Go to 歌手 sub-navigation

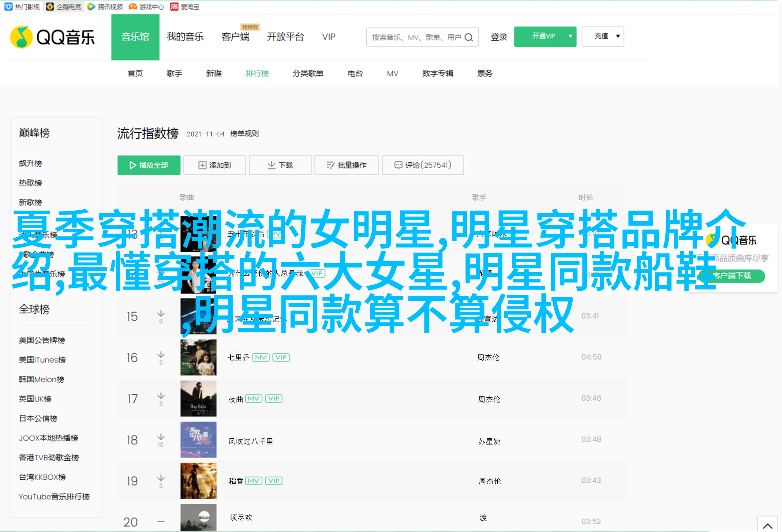[x=175, y=73]
